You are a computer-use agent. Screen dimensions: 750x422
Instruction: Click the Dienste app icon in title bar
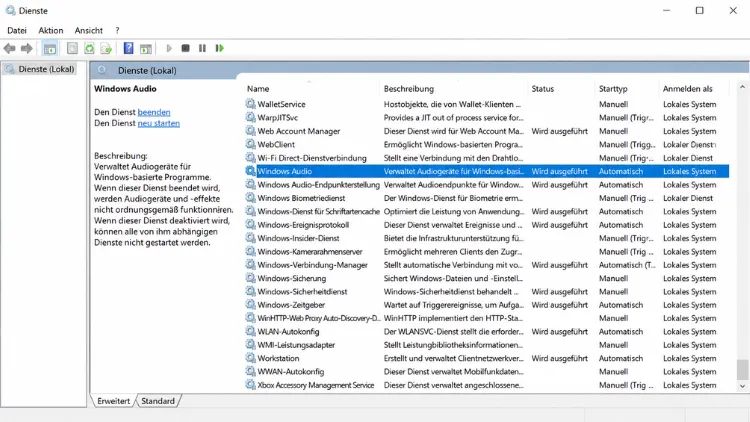point(11,11)
